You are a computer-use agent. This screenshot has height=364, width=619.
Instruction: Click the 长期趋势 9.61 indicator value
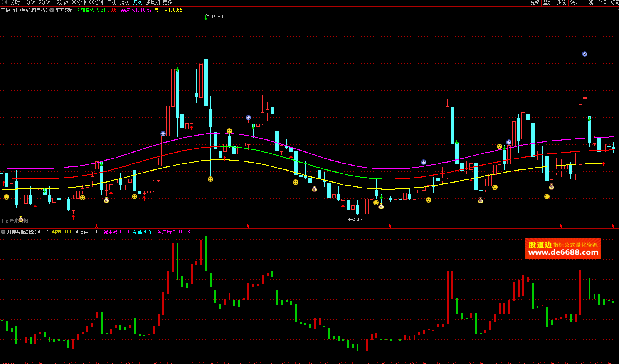tap(91, 10)
